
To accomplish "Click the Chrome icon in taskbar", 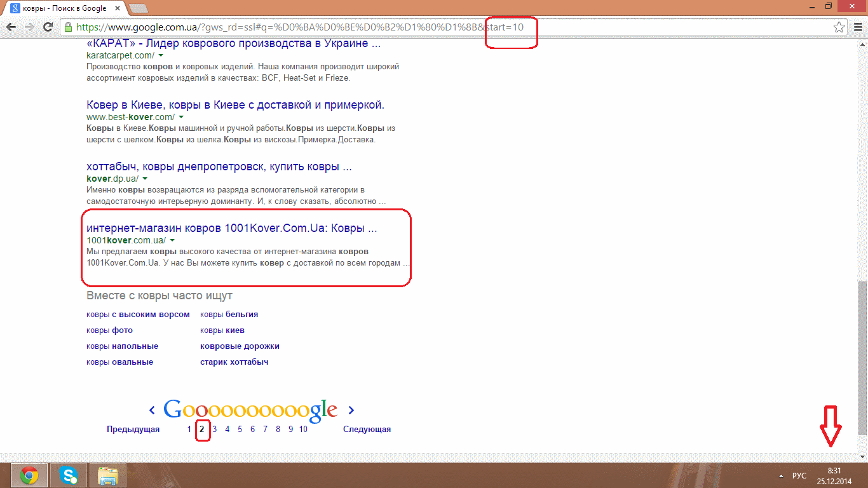I will click(29, 475).
